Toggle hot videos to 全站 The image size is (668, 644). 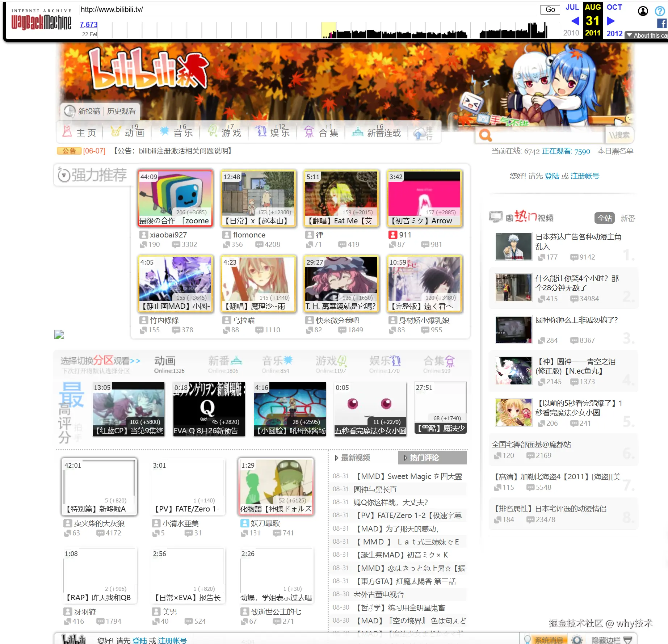605,218
